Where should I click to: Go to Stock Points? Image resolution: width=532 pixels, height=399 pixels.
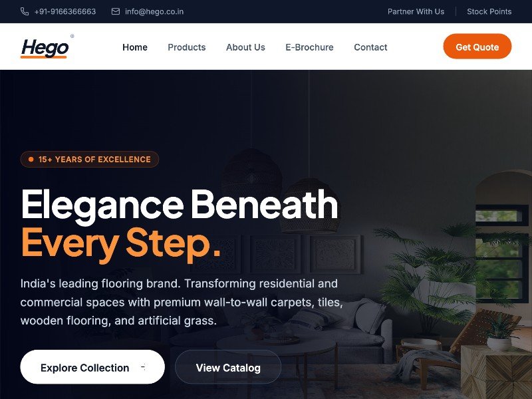(x=489, y=11)
